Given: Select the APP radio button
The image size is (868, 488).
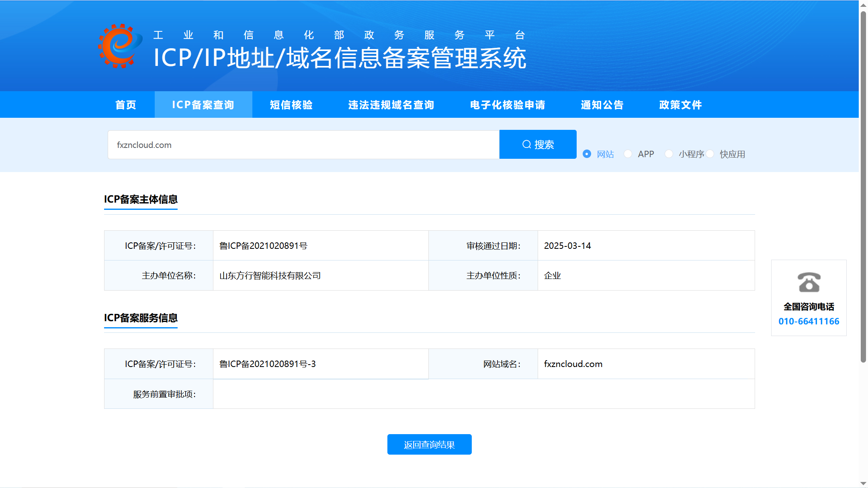Looking at the screenshot, I should (628, 154).
